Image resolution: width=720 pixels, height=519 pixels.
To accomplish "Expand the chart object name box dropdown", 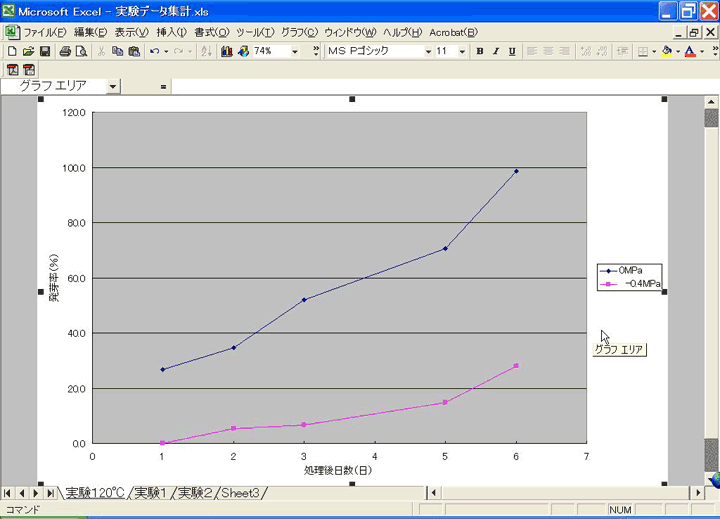I will click(x=112, y=86).
